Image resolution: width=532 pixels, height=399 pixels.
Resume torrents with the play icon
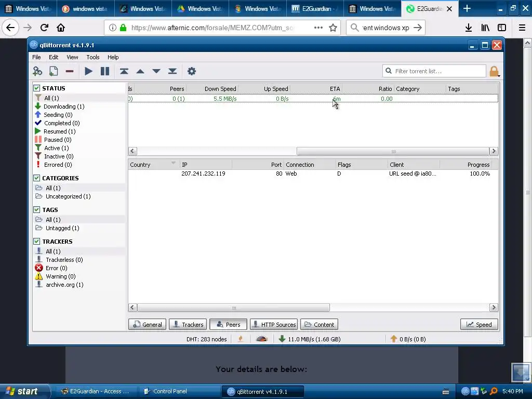coord(88,71)
